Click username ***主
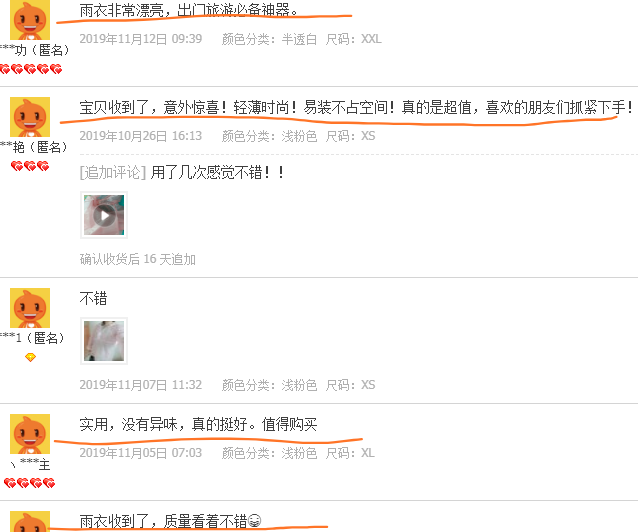The height and width of the screenshot is (532, 638). [x=30, y=464]
